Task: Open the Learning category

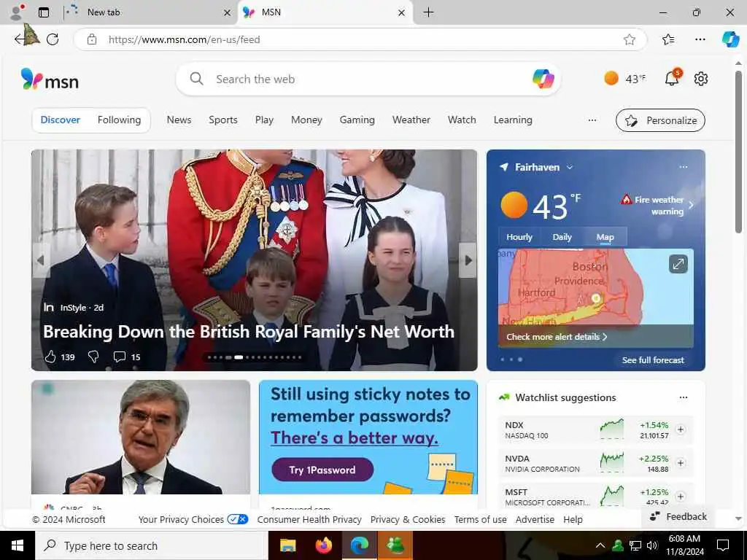Action: [513, 120]
